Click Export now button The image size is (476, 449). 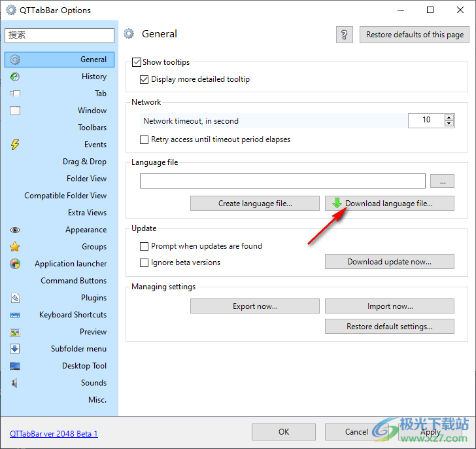point(255,306)
